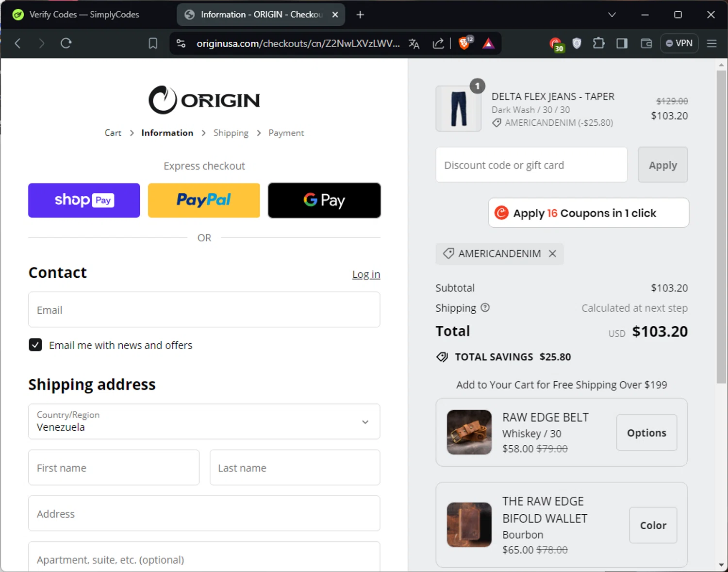Click Shipping breadcrumb step
The image size is (728, 572).
pyautogui.click(x=231, y=133)
